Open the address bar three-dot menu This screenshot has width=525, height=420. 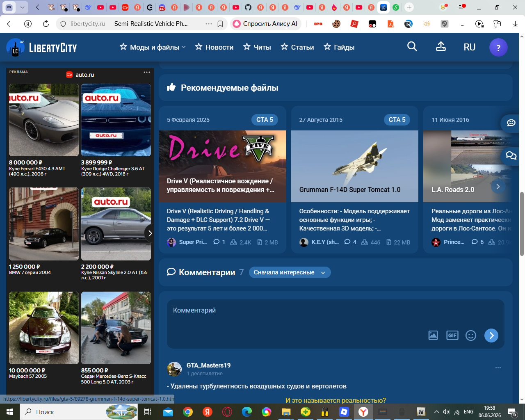tap(209, 24)
